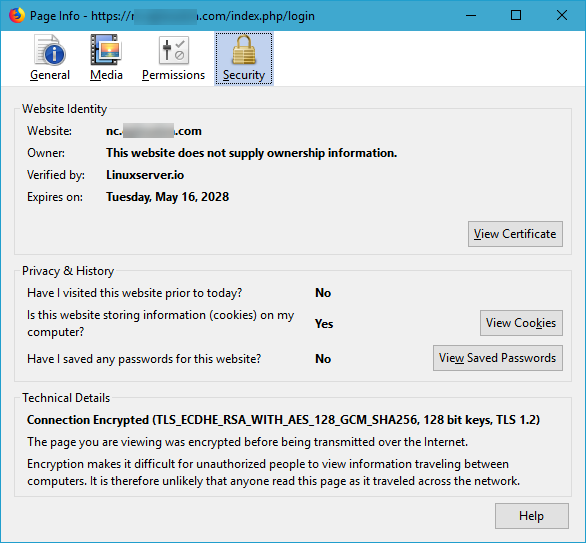Click 'This website does not supply ownership information.'

pos(252,153)
